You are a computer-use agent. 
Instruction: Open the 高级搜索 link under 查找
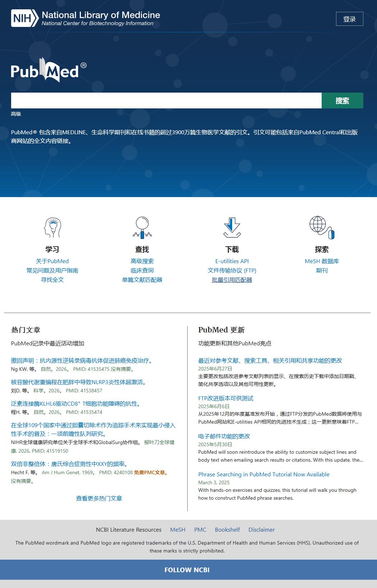142,261
